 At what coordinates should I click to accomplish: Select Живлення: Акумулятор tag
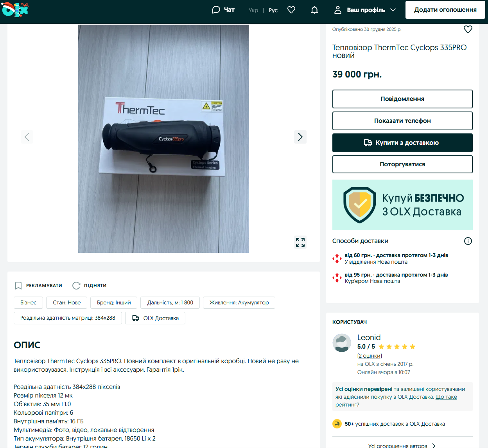(x=239, y=302)
